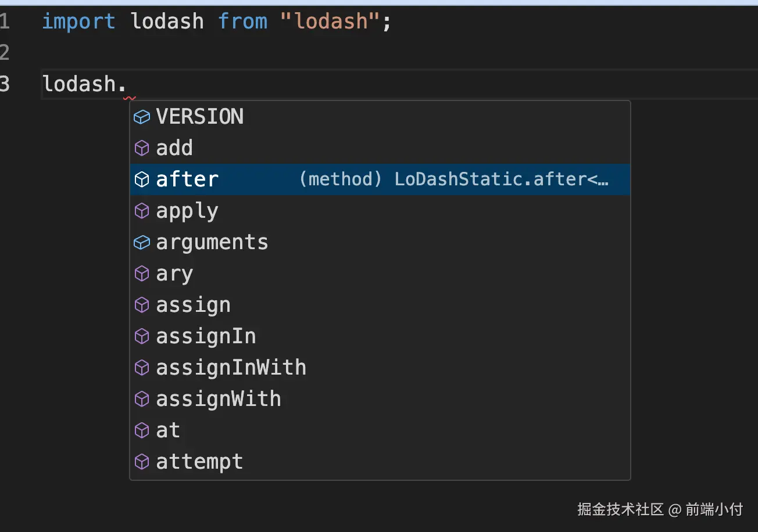Click the field icon beside arguments
This screenshot has height=532, width=758.
tap(142, 243)
